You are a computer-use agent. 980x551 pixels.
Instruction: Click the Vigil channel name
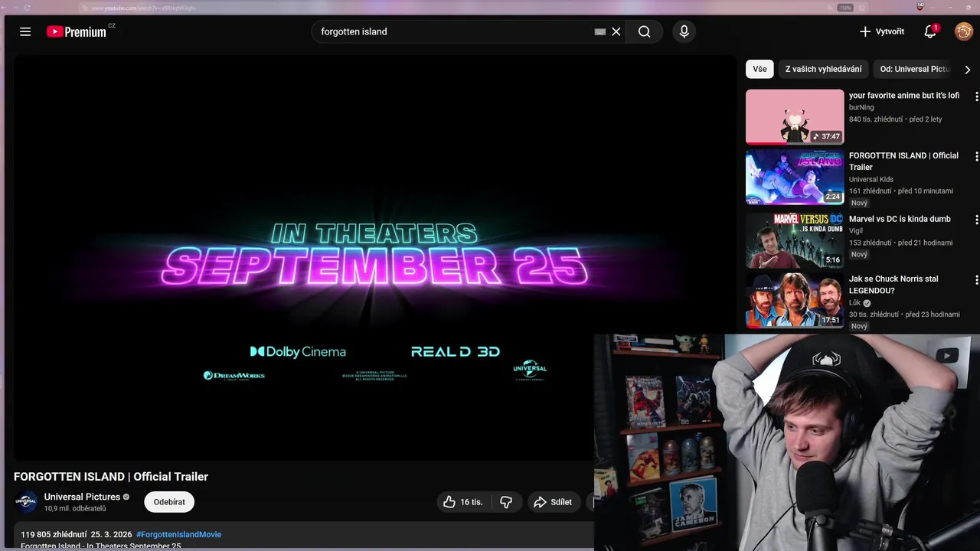(856, 230)
